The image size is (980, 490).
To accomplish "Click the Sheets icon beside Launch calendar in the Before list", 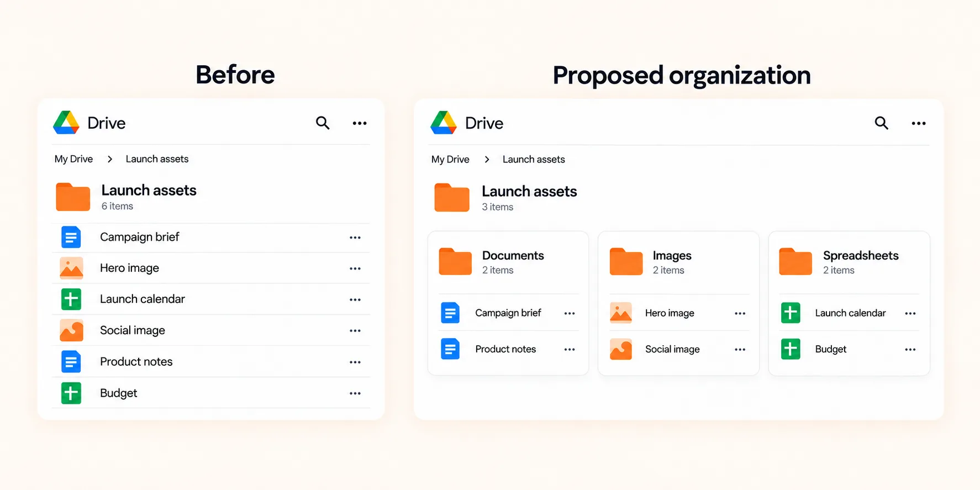I will coord(71,299).
